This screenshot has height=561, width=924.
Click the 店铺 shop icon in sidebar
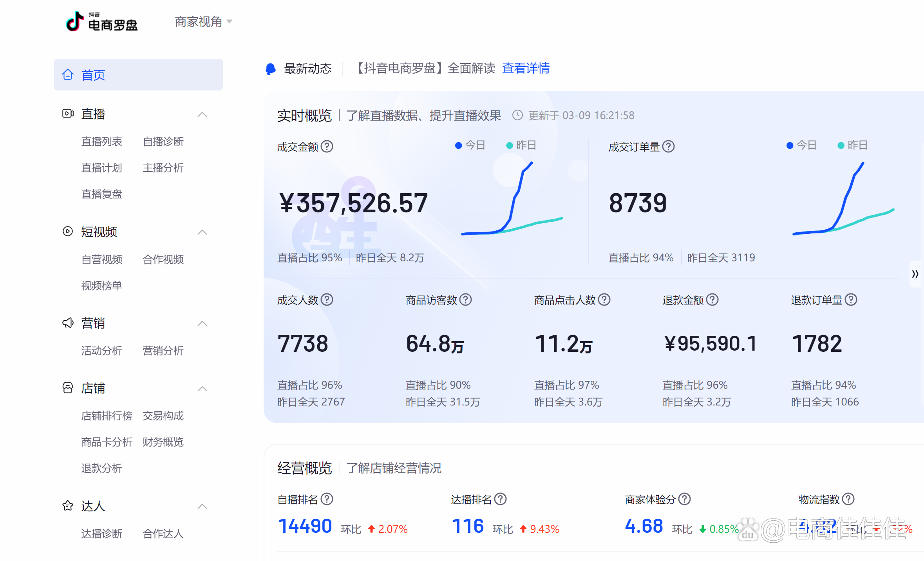68,388
